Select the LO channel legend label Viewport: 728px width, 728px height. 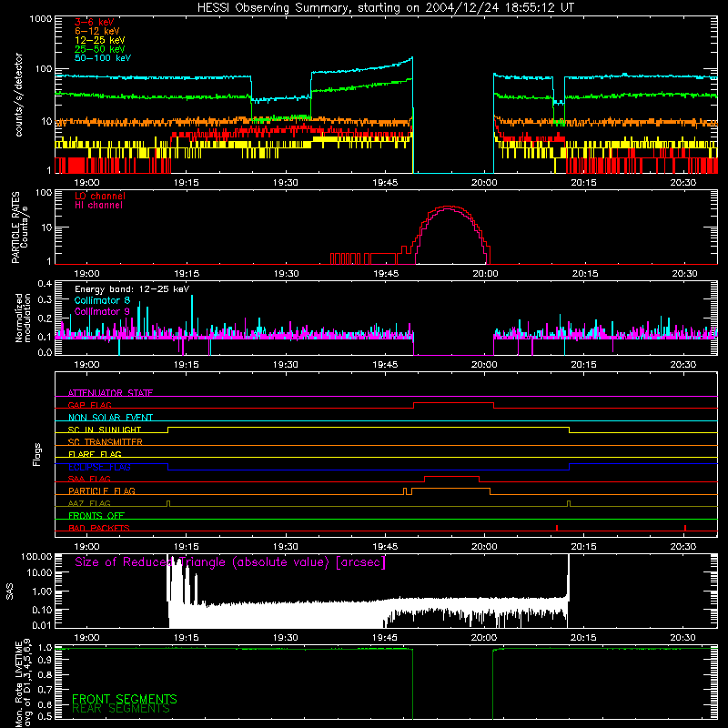100,196
